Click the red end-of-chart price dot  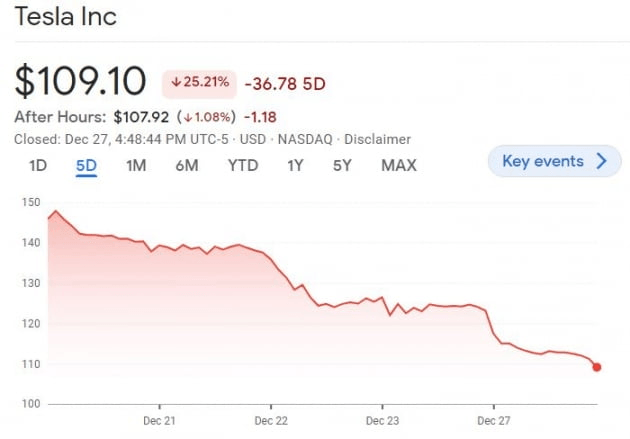[x=597, y=367]
